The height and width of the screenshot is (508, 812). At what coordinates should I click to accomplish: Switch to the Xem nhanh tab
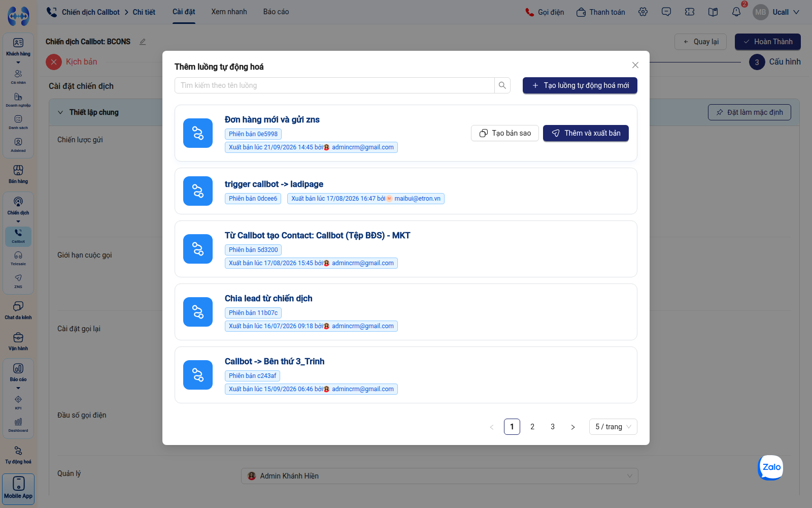229,12
